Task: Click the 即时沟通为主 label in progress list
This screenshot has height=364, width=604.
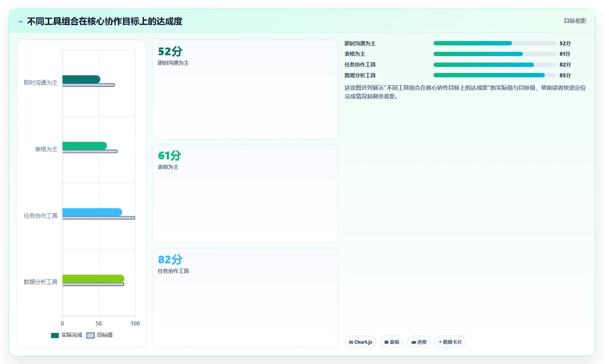Action: (x=360, y=44)
